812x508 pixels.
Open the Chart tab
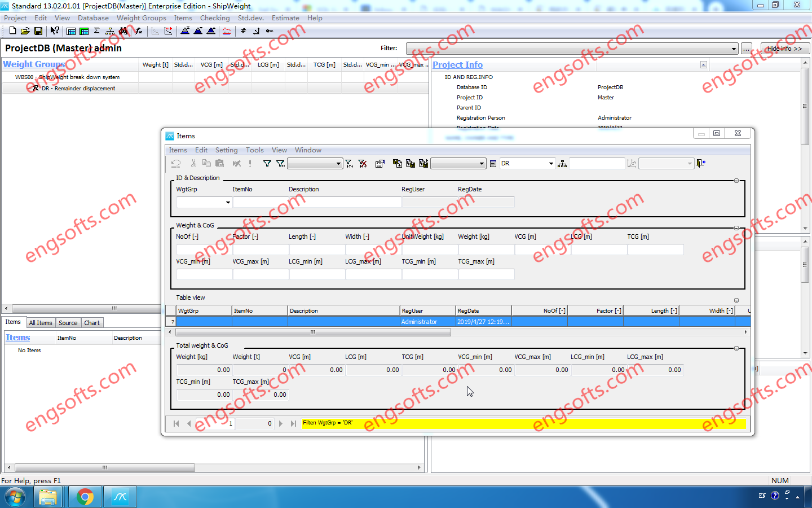coord(92,323)
